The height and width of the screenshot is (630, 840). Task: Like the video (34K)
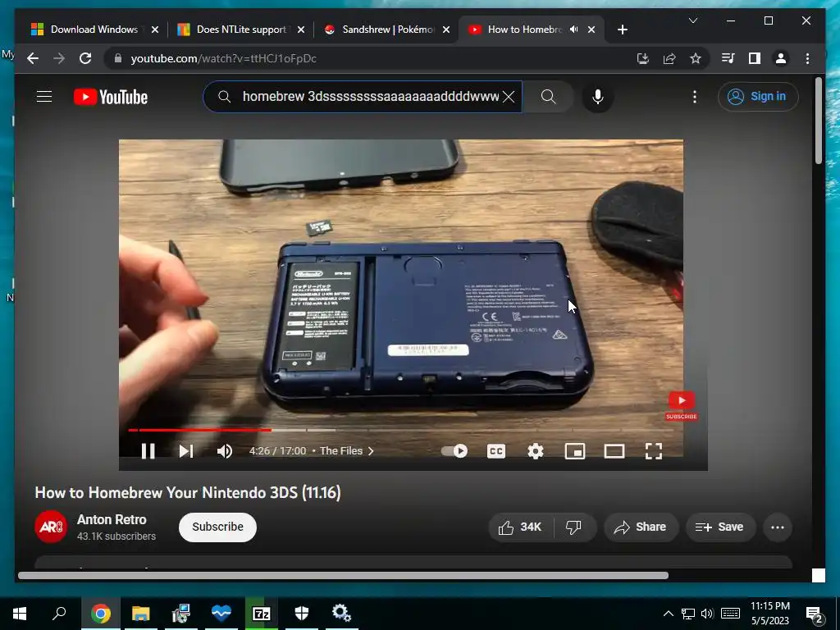520,527
